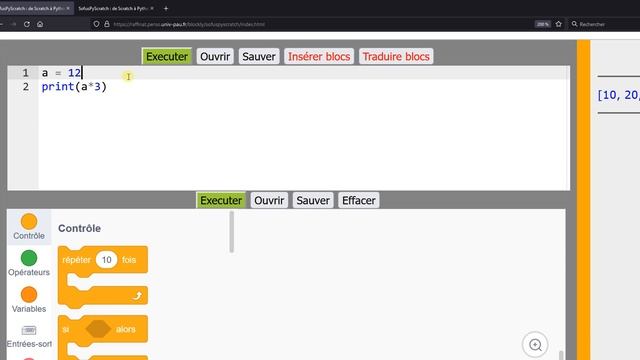The image size is (640, 360).
Task: Run the blocks with lower Executer button
Action: click(x=221, y=200)
